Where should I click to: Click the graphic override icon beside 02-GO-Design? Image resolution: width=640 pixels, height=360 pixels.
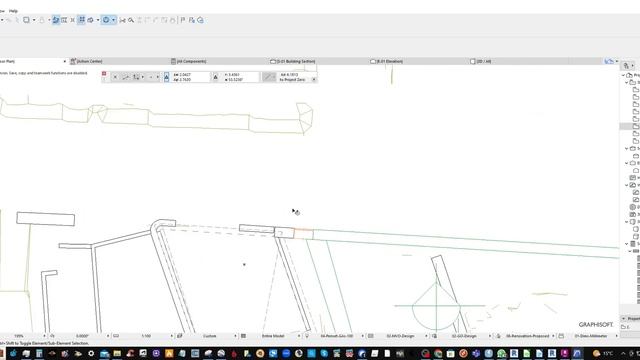434,336
